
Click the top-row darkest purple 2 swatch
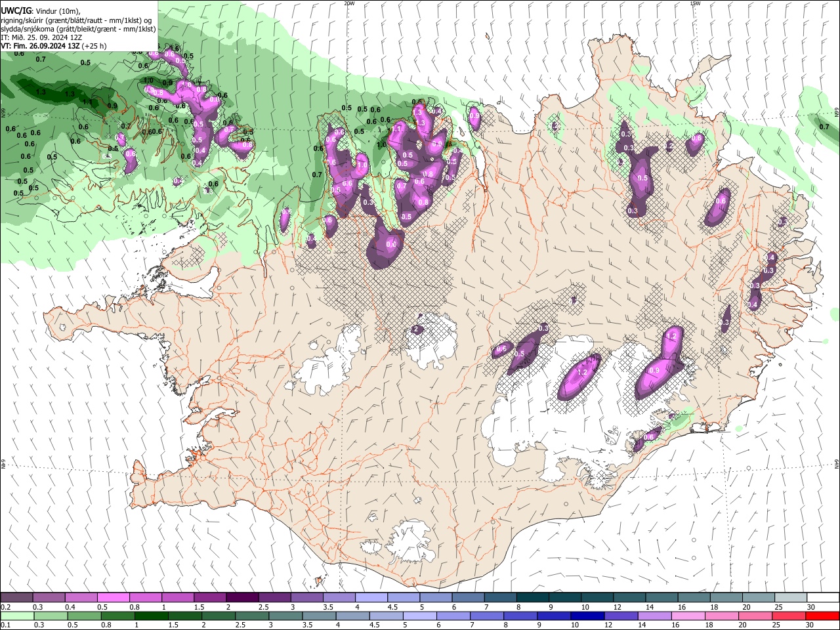tap(241, 598)
